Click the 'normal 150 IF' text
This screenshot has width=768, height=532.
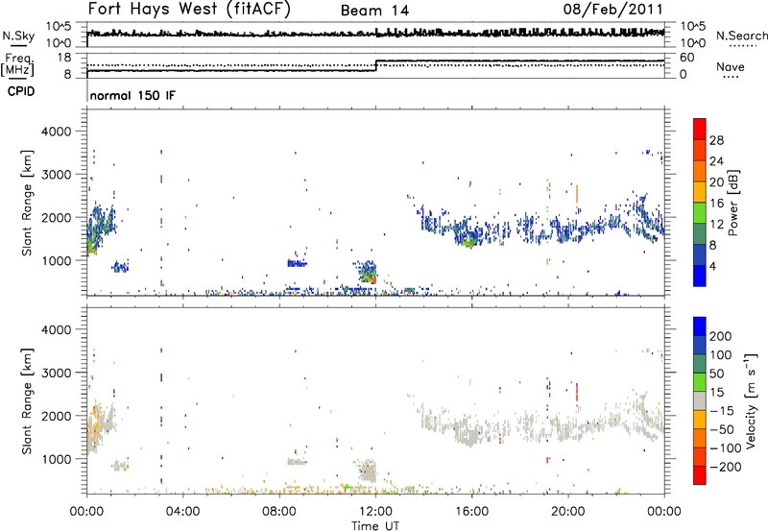tap(132, 95)
